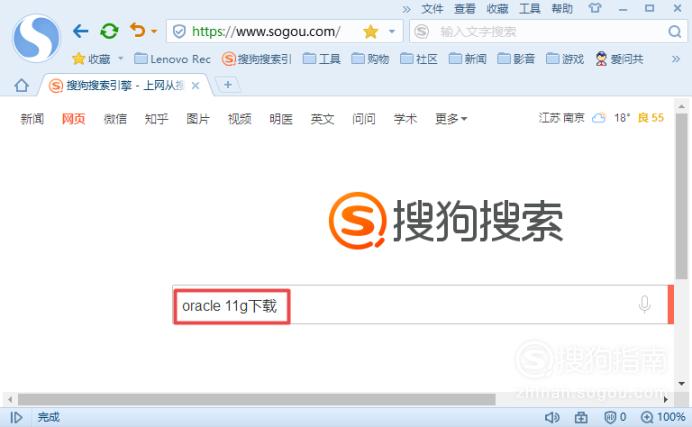Close the 搜狗搜索引擎 tab
The height and width of the screenshot is (427, 692).
(x=195, y=86)
